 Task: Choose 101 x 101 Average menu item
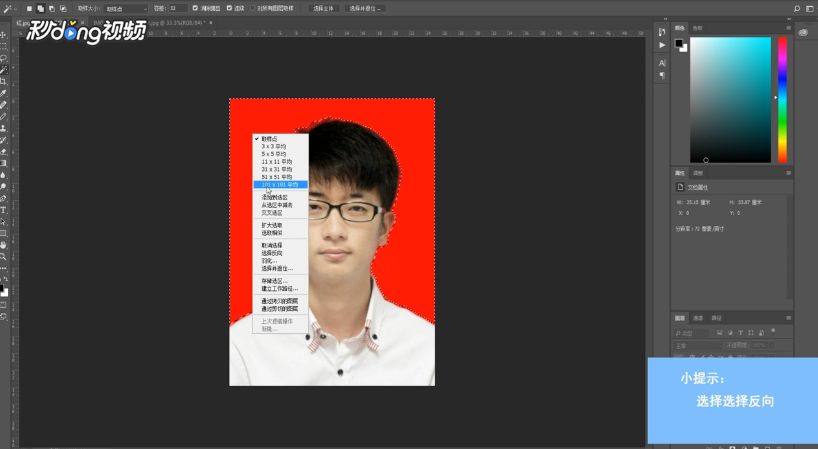pos(280,185)
